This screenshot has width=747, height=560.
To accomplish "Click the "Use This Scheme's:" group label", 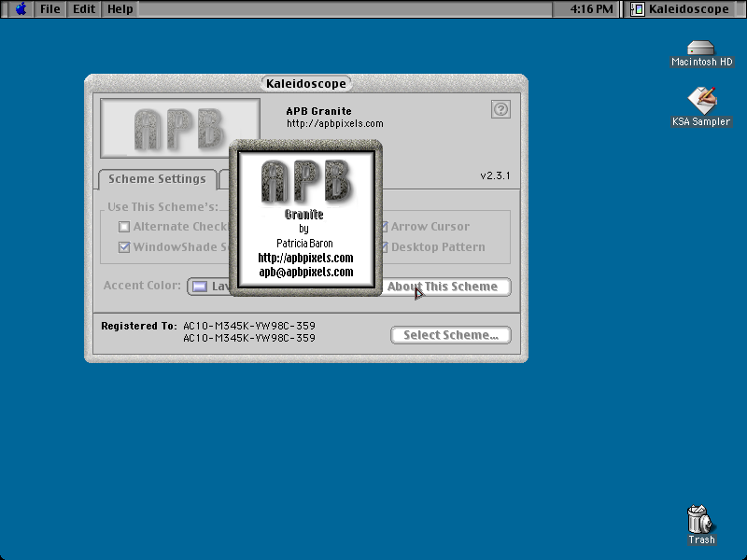I will click(162, 207).
